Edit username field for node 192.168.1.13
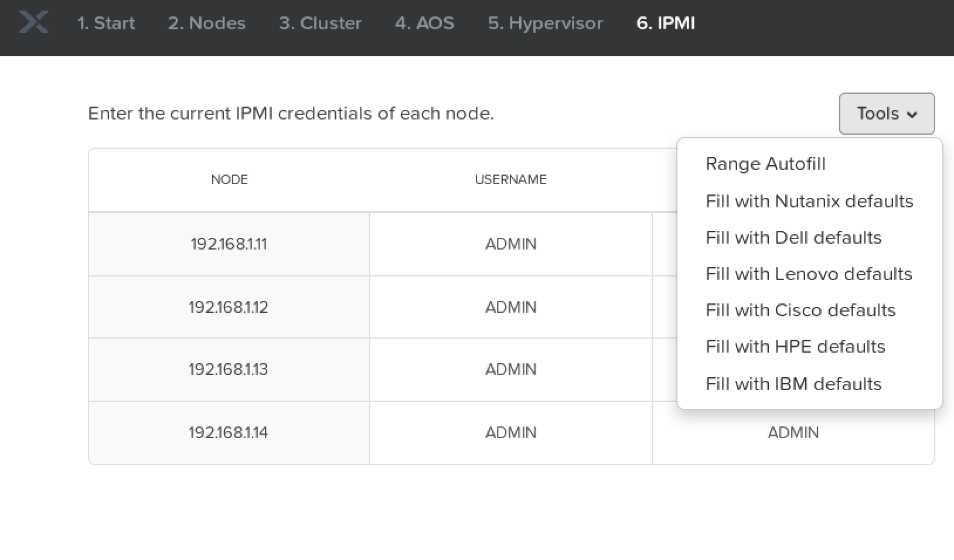 (x=510, y=369)
